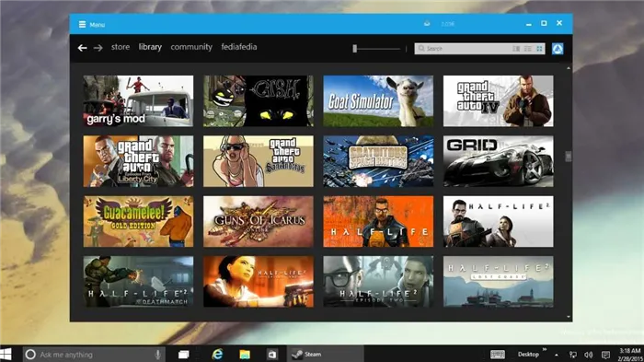
Task: Switch to compact list view icon
Action: (528, 49)
